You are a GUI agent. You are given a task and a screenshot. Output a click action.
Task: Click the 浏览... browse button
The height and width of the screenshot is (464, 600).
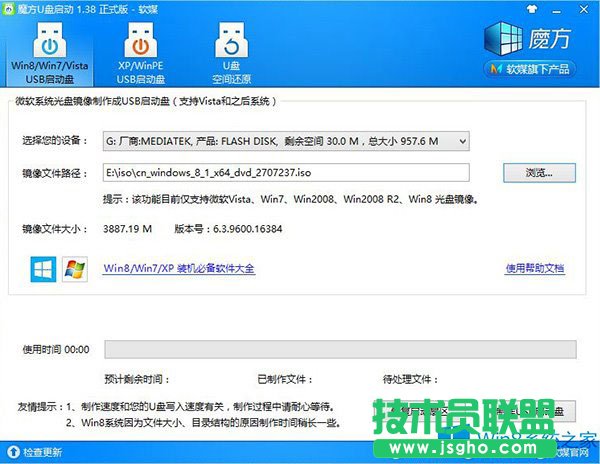coord(539,173)
